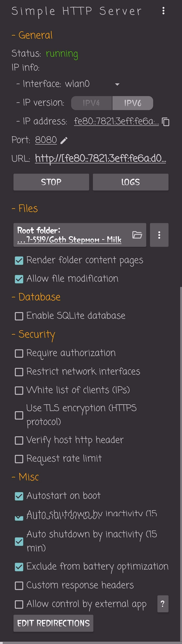Disable Render folder content pages
Viewport: 182px width, 644px height.
(x=19, y=260)
